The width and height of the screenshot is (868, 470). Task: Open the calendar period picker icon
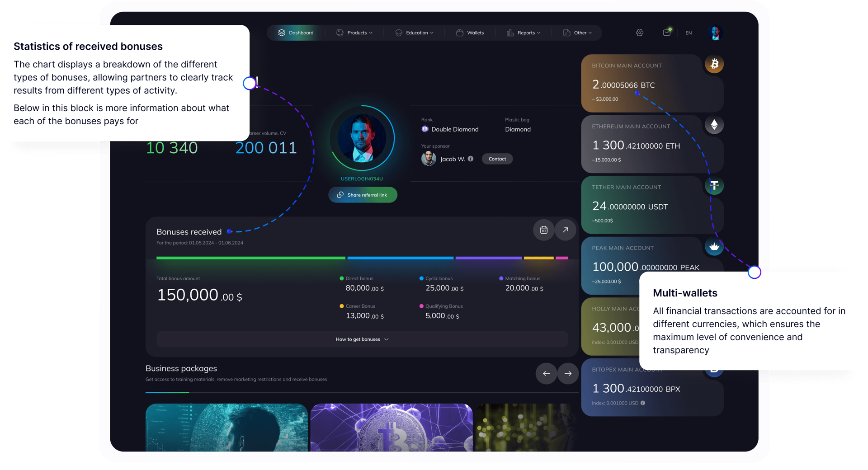tap(544, 230)
